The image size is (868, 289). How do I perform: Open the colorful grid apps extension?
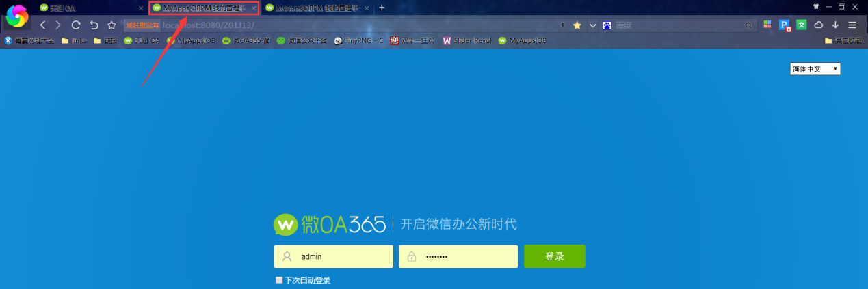point(767,25)
